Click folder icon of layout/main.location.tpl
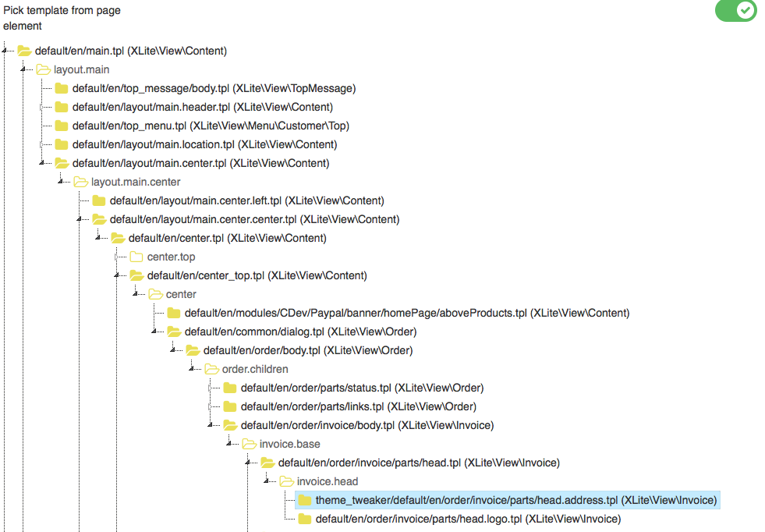Viewport: 765px width, 532px height. 62,144
